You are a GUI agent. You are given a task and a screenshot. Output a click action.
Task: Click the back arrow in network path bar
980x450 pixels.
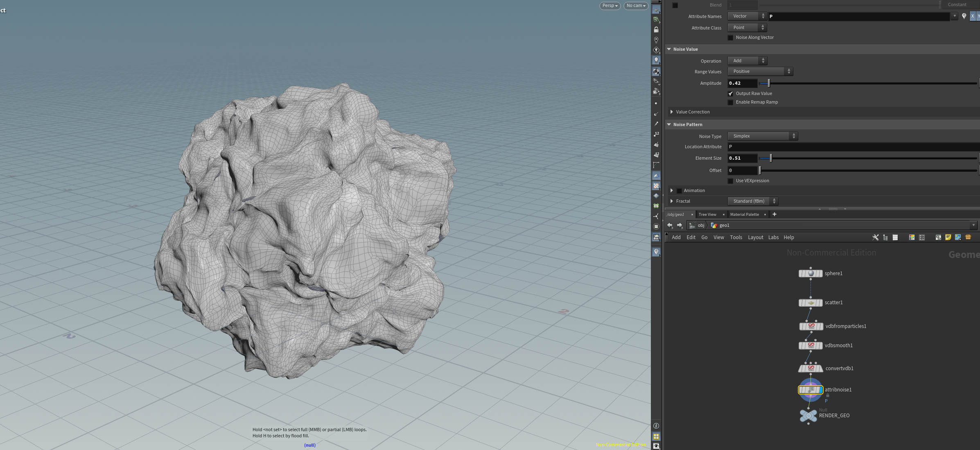point(670,225)
